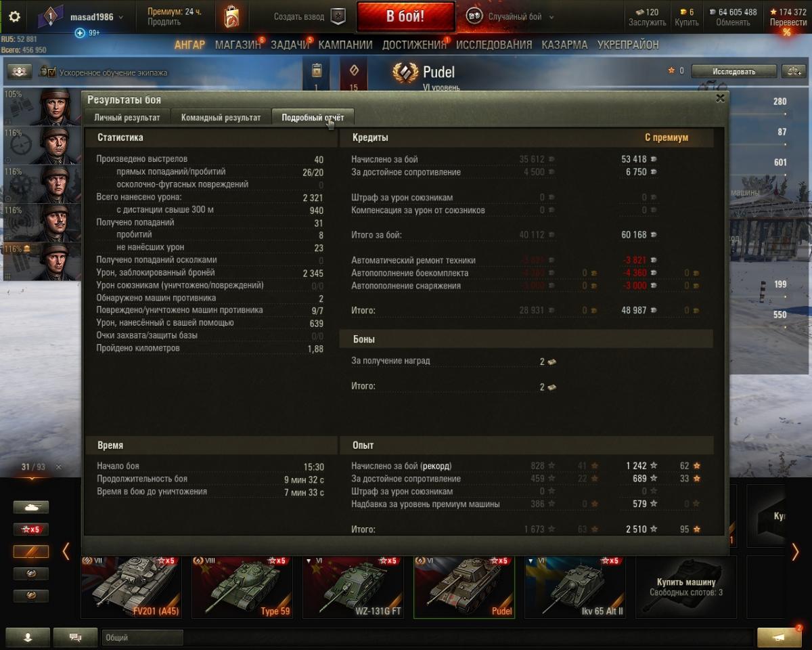Expand the Случайный бой battle mode dropdown

coord(520,17)
